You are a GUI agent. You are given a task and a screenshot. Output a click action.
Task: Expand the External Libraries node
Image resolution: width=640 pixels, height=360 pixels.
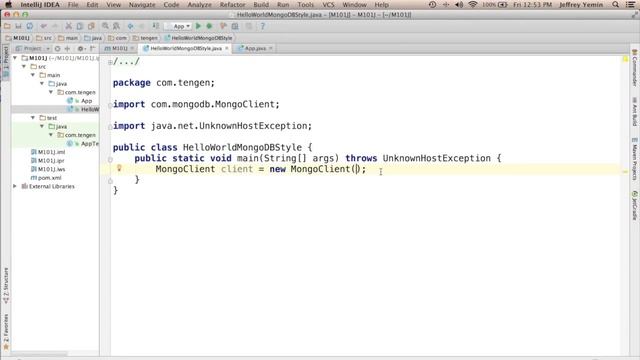click(16, 186)
